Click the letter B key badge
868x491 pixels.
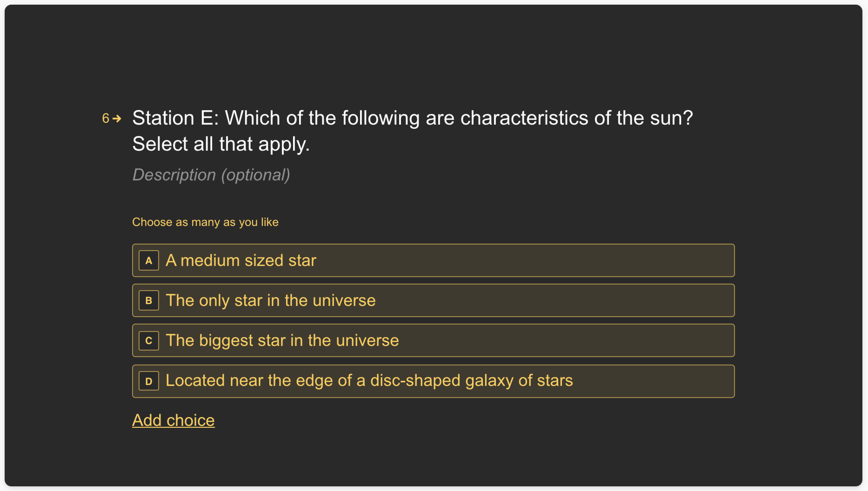(x=149, y=300)
